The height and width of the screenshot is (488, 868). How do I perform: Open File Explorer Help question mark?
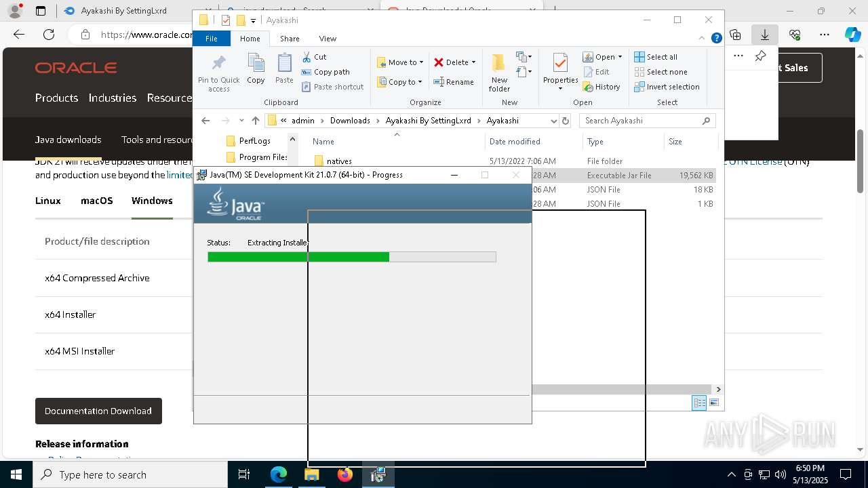pyautogui.click(x=716, y=39)
